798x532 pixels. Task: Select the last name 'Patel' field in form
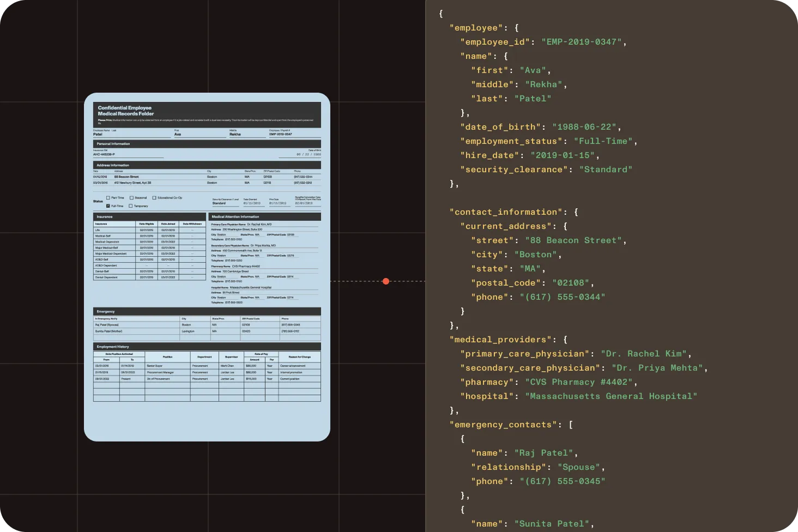point(132,134)
